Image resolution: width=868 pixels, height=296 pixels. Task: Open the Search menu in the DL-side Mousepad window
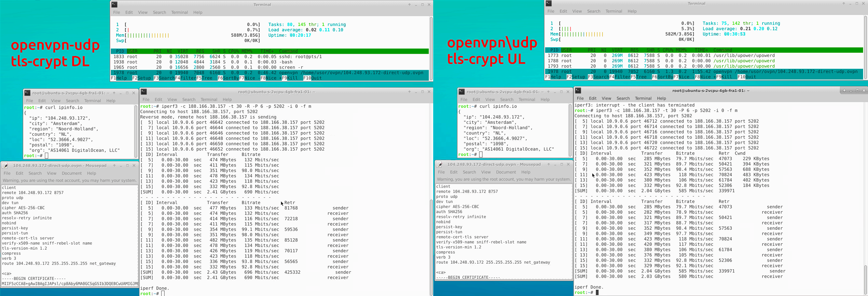pos(35,173)
